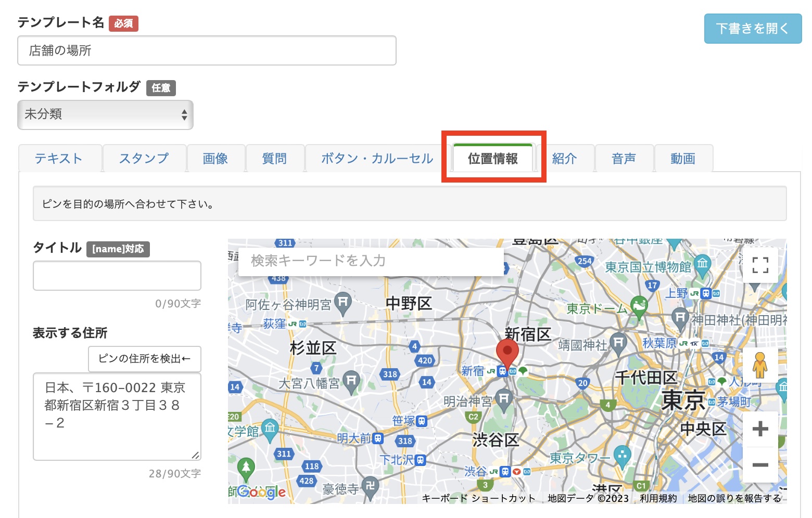Switch to the テキスト tab
This screenshot has height=518, width=812.
tap(59, 159)
